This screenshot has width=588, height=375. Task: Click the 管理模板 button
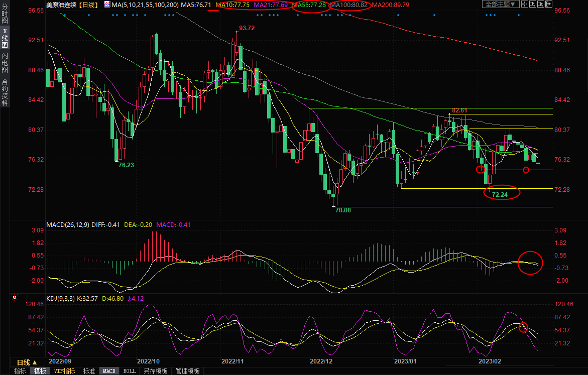pyautogui.click(x=187, y=371)
